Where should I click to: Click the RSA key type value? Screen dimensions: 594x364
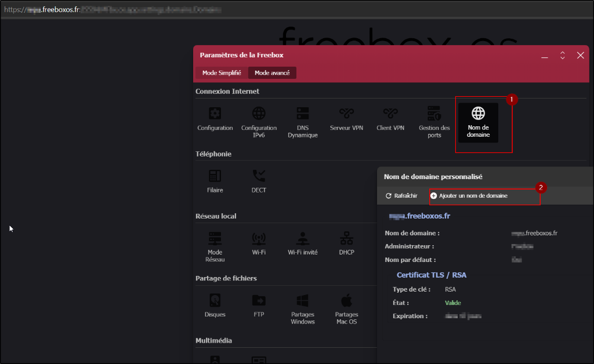tap(450, 289)
